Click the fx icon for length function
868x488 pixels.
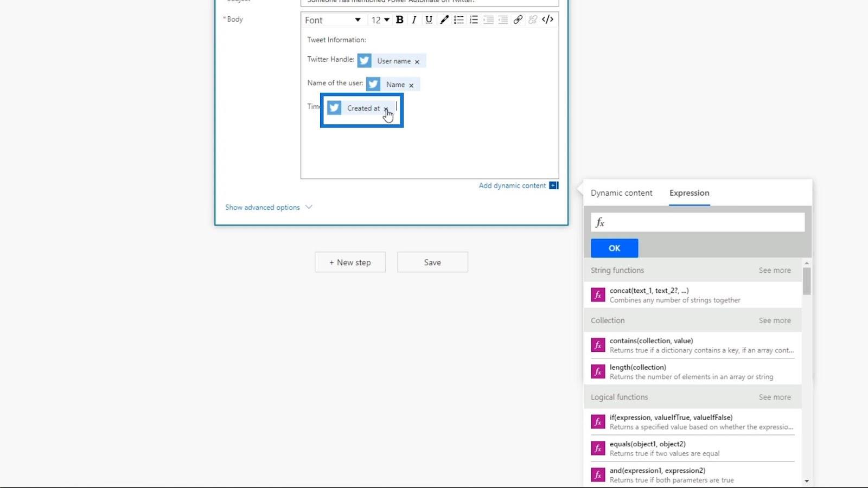click(x=598, y=371)
